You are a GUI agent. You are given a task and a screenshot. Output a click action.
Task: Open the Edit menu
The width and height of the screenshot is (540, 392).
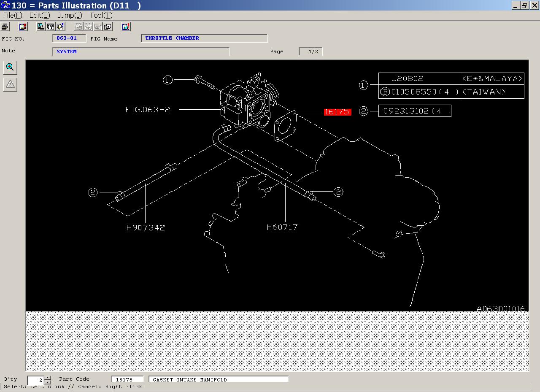pyautogui.click(x=40, y=15)
